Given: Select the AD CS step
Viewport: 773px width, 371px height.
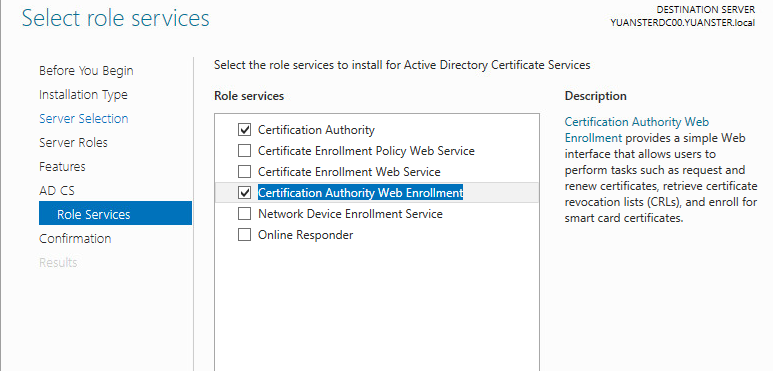Looking at the screenshot, I should 57,191.
